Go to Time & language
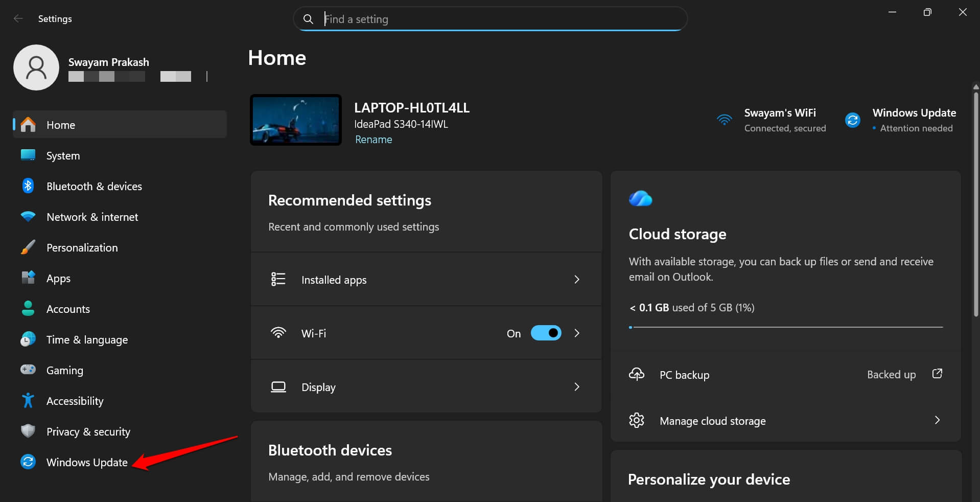 point(120,339)
